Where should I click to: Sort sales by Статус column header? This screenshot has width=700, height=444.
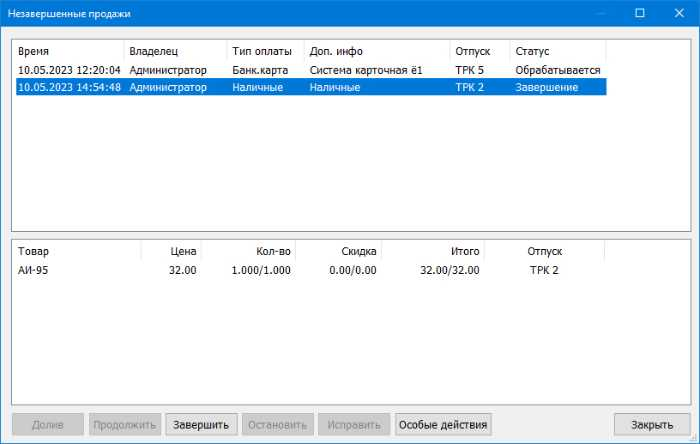point(557,51)
